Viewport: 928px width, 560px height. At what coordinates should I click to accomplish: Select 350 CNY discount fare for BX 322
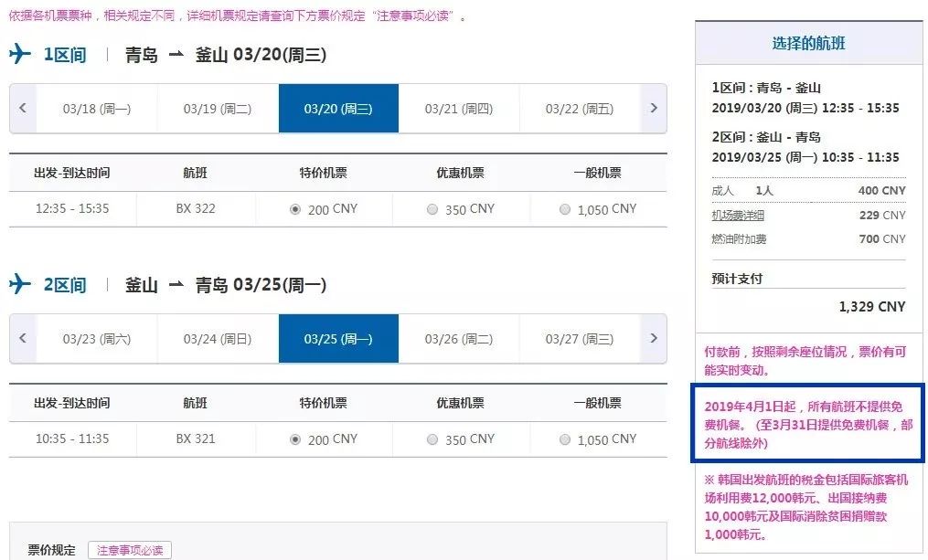(x=432, y=209)
